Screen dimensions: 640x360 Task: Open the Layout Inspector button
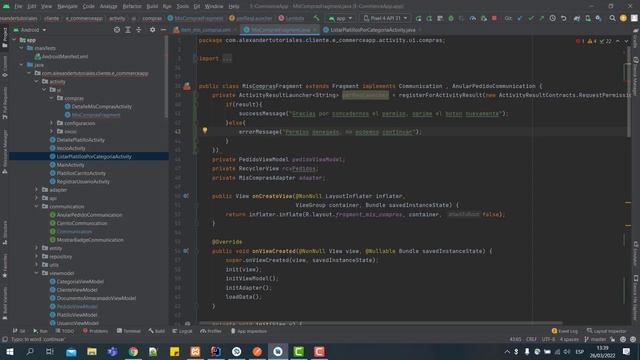coord(607,331)
